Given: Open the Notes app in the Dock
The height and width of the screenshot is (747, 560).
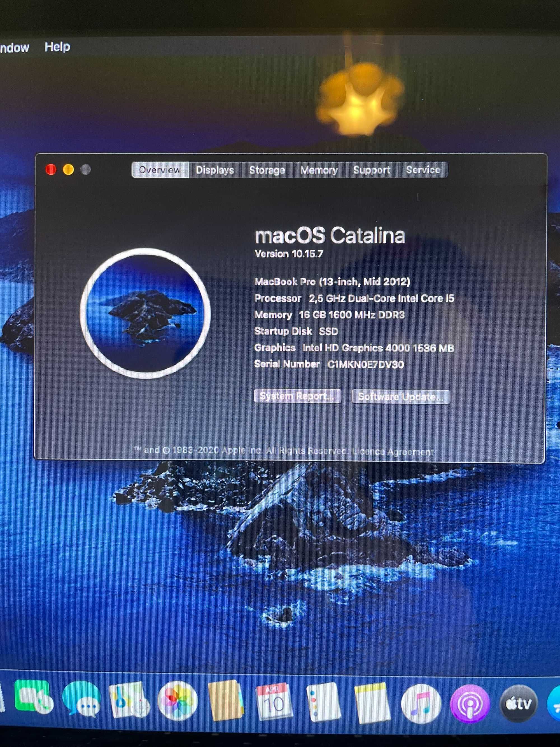Looking at the screenshot, I should [372, 702].
